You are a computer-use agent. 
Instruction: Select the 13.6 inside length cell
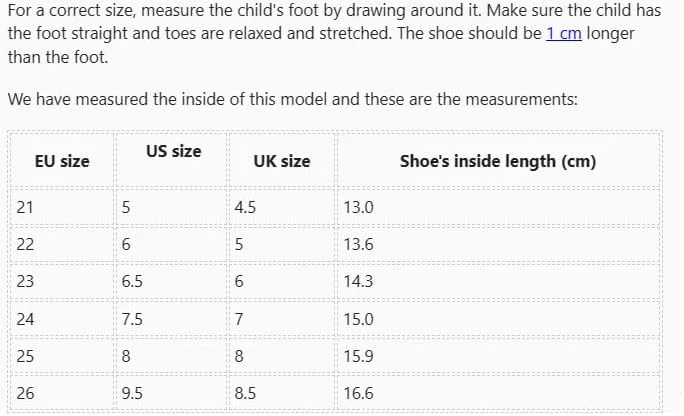pos(358,245)
